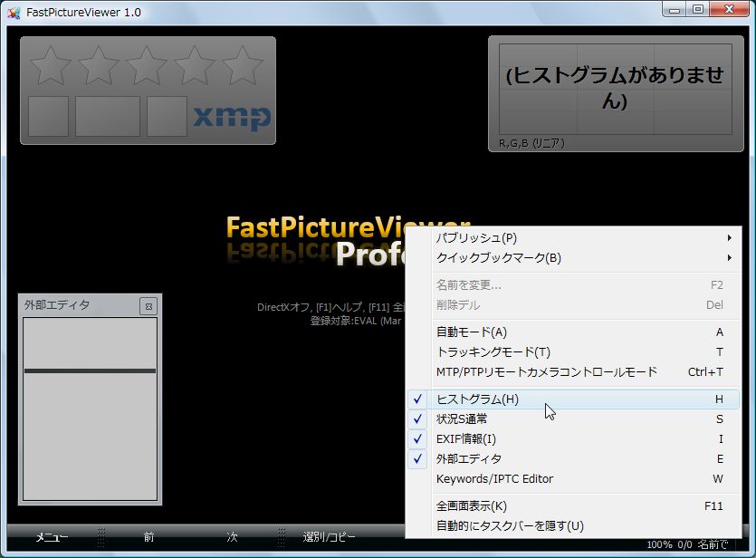Screen dimensions: 756x558
Task: Uncheck 状況S通常 checkmark
Action: tap(417, 419)
